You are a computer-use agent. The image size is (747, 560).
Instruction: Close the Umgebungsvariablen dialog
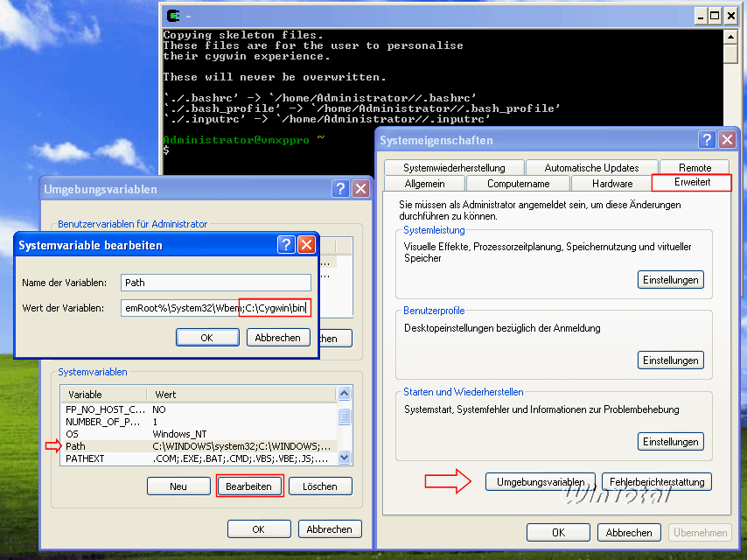coord(361,189)
